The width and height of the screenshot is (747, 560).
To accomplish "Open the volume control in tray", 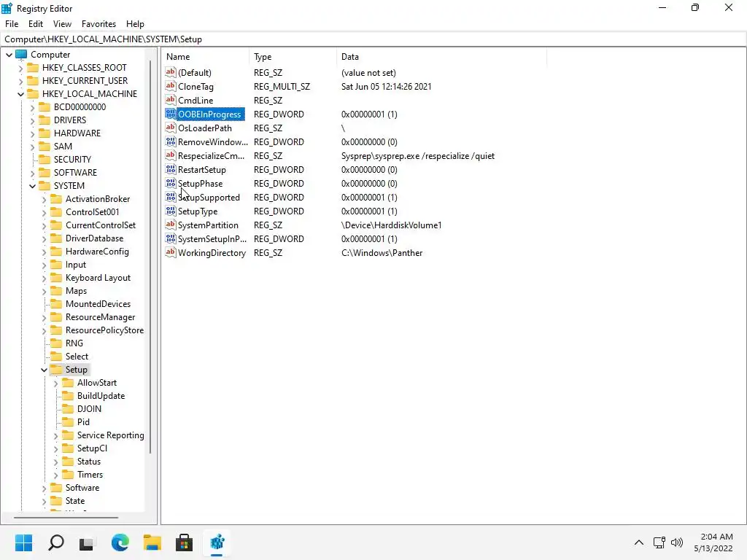I will coord(676,542).
